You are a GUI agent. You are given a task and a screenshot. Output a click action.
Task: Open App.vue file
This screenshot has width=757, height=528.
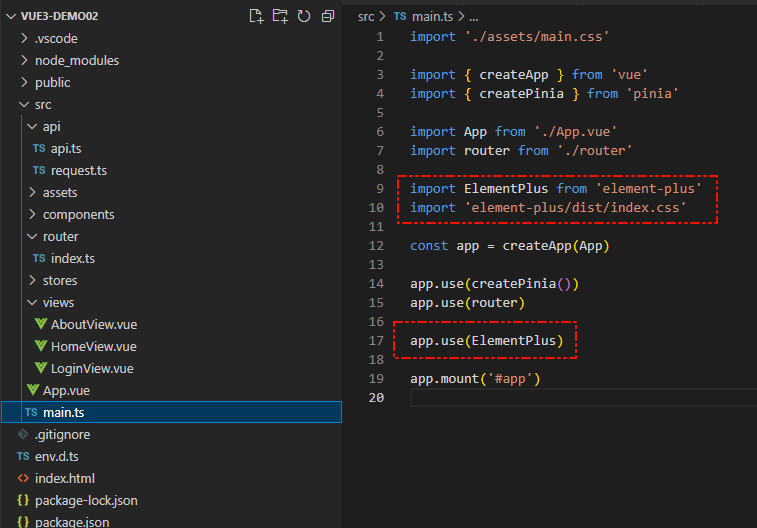66,390
